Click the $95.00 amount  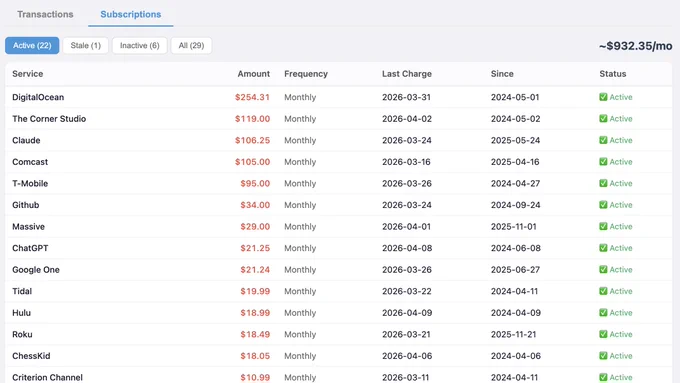coord(255,183)
